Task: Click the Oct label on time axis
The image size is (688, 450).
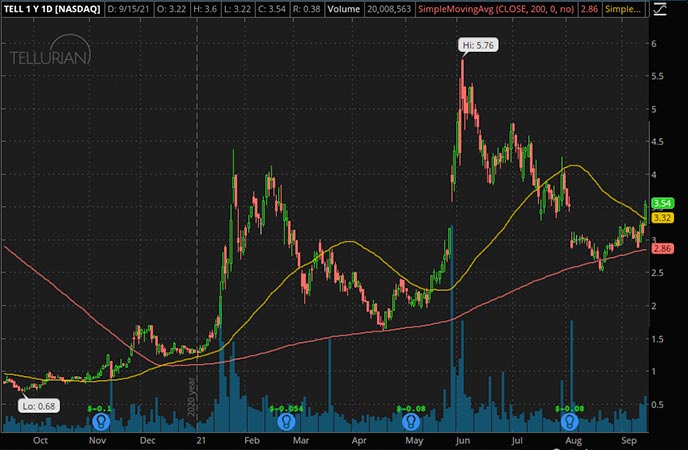Action: 40,440
